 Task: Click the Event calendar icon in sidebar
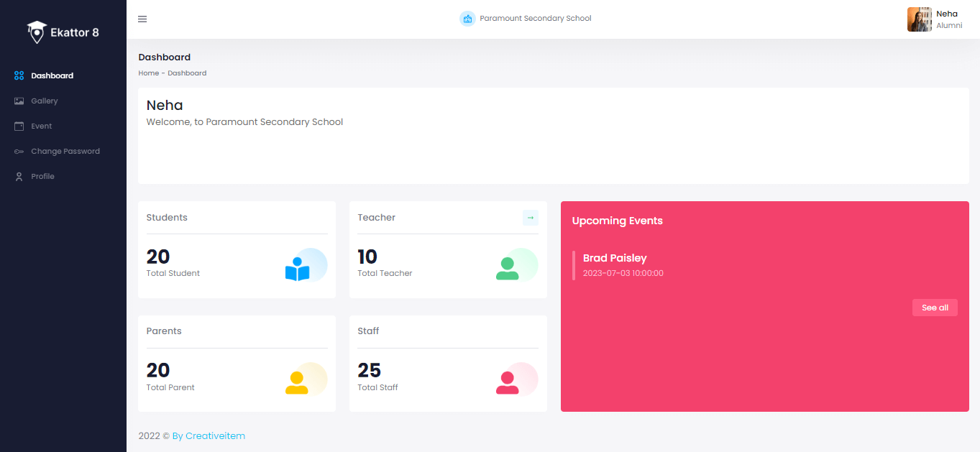(x=19, y=126)
